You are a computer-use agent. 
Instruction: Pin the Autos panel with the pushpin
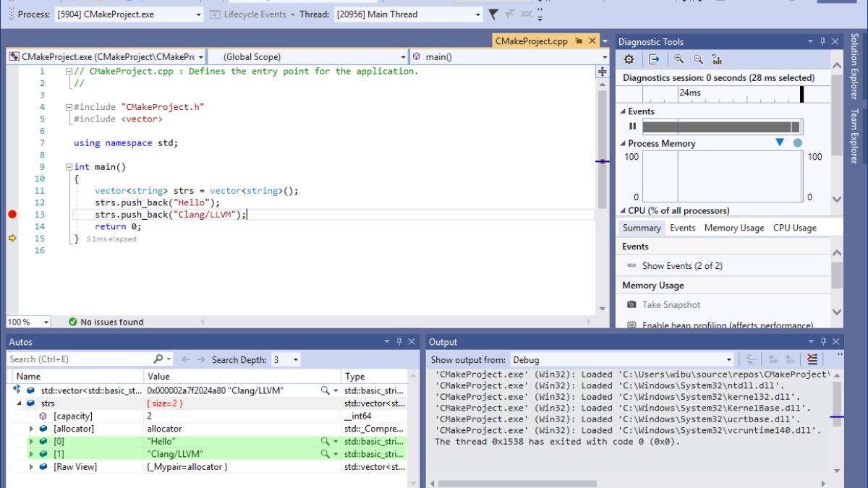tap(399, 342)
